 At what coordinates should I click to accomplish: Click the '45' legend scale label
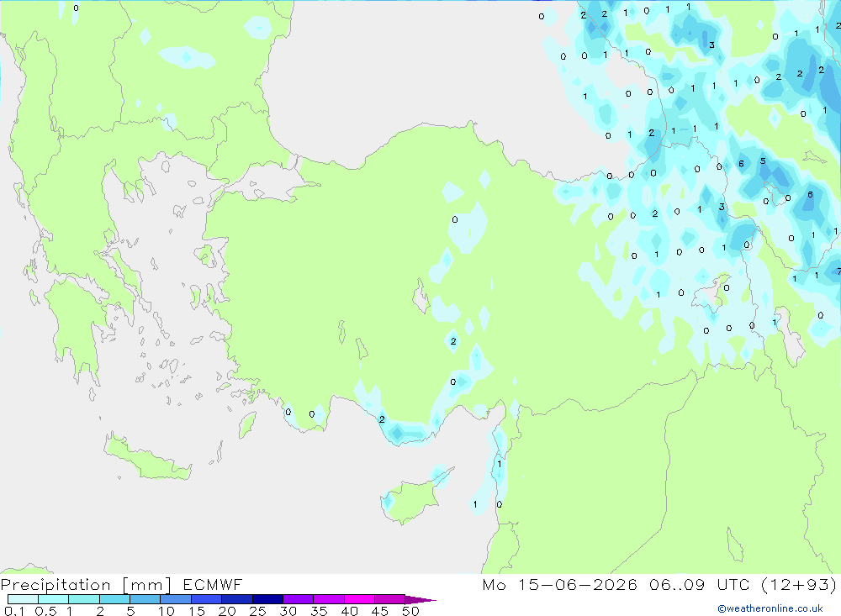[380, 611]
